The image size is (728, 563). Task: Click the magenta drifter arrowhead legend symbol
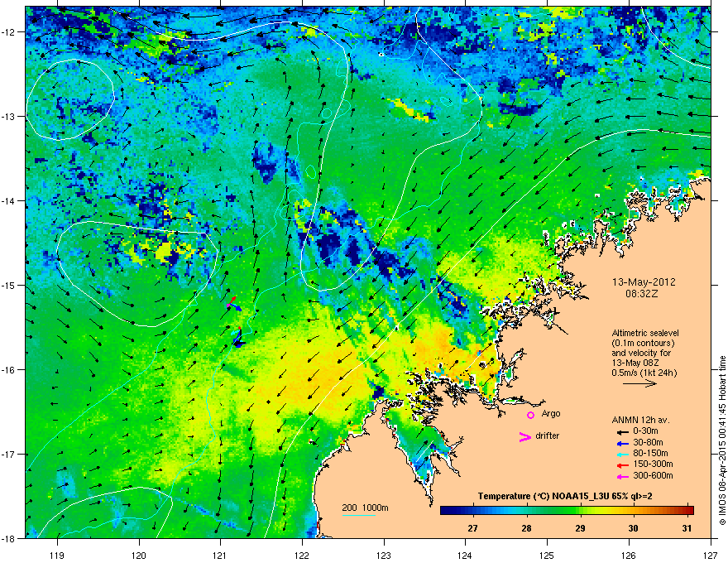[x=525, y=437]
